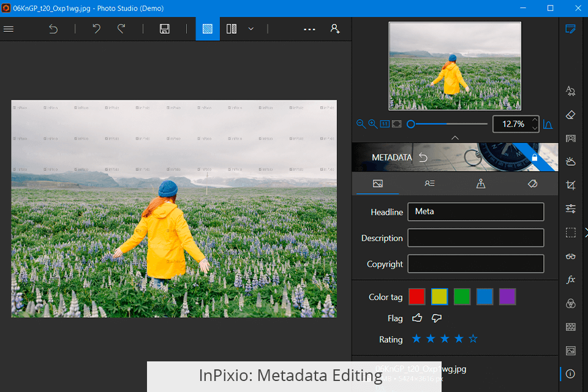
Task: Open the hamburger main menu
Action: 9,29
